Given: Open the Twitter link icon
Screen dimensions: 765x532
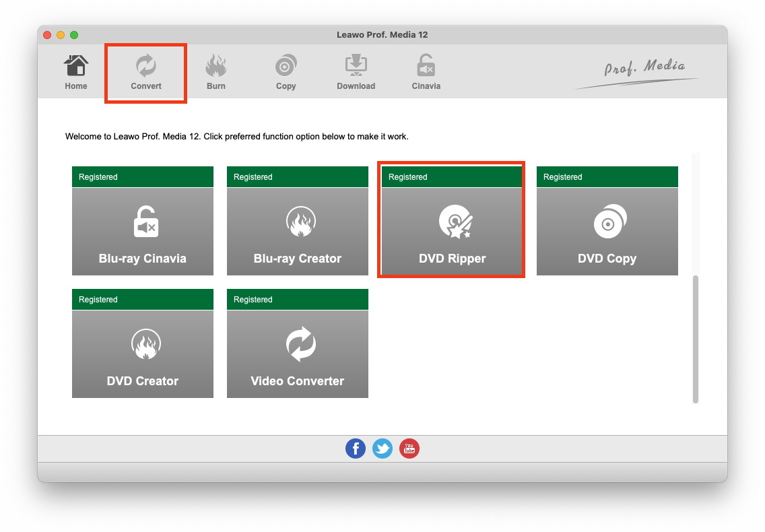Looking at the screenshot, I should point(382,448).
